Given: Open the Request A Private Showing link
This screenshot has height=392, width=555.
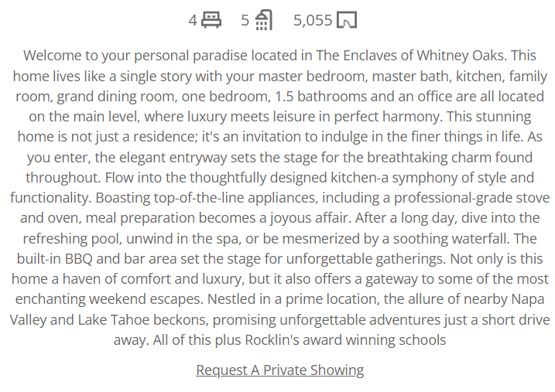Looking at the screenshot, I should click(280, 370).
